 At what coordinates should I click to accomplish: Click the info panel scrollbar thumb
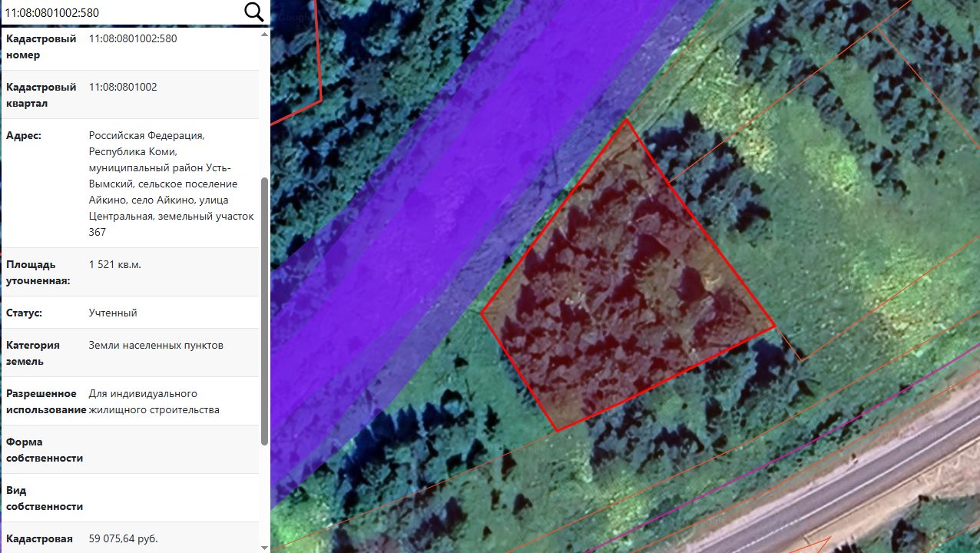pyautogui.click(x=265, y=311)
